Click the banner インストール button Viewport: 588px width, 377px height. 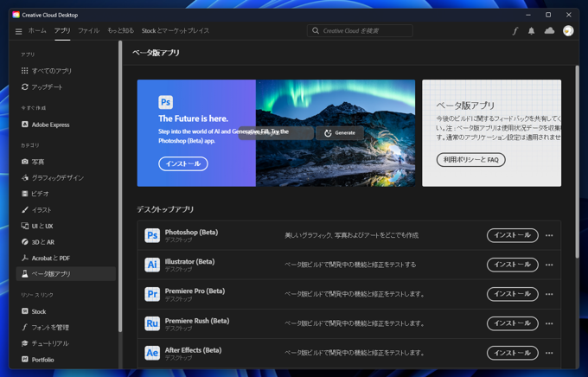pyautogui.click(x=183, y=164)
